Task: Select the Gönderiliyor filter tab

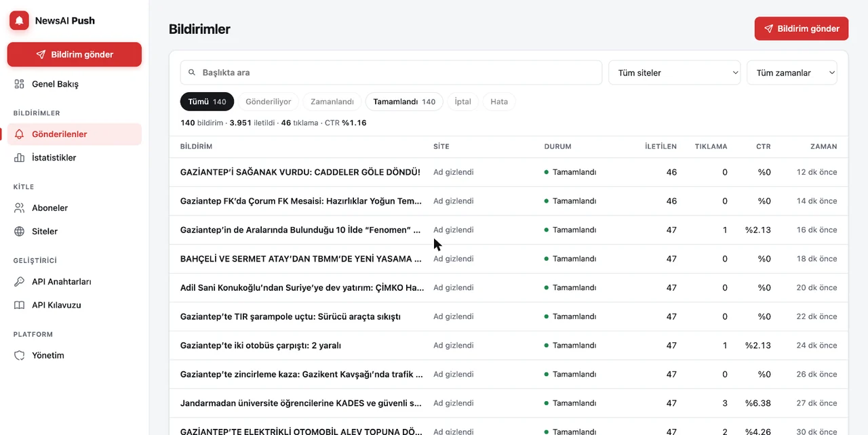Action: (268, 102)
